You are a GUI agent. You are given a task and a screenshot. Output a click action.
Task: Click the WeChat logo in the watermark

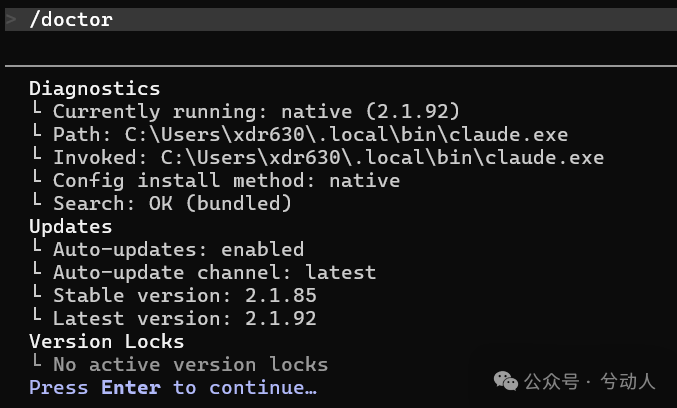coord(507,381)
